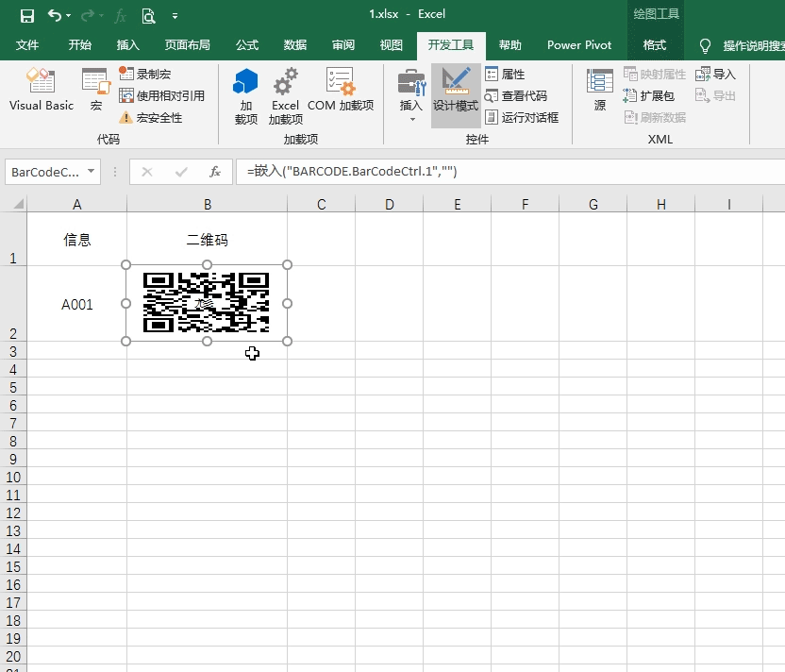Select row 10 header
The width and height of the screenshot is (785, 672).
click(13, 477)
